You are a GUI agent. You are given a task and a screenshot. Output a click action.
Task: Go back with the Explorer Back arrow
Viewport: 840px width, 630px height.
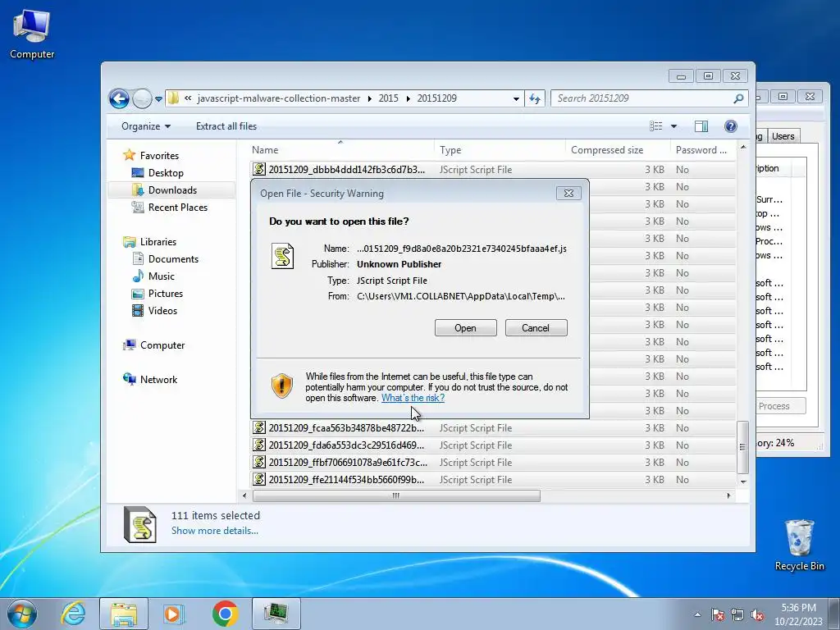(x=119, y=98)
